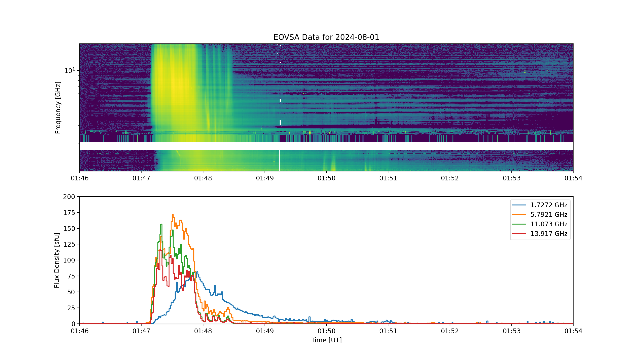Click flux plot's '01:50' time tick label
Image resolution: width=637 pixels, height=364 pixels.
point(326,331)
